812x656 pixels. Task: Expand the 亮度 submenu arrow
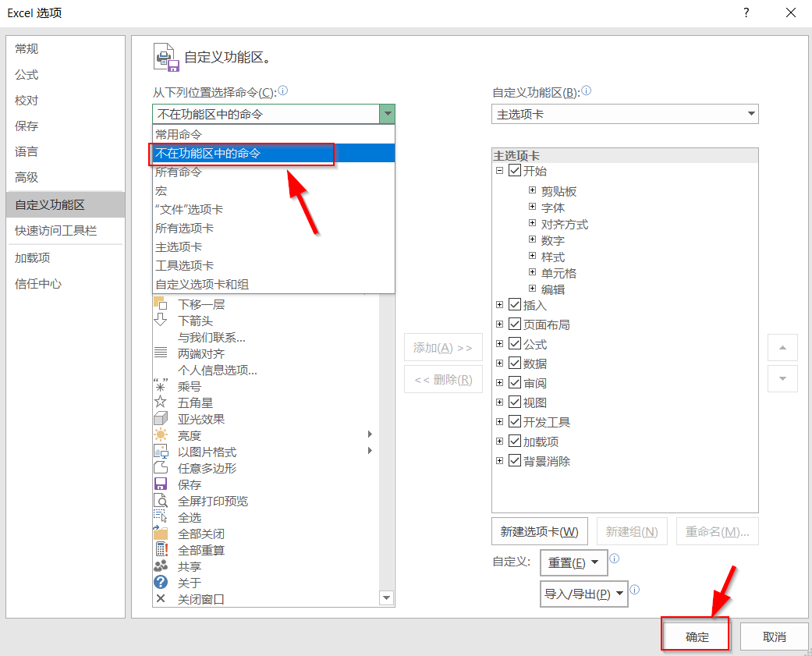pos(370,434)
